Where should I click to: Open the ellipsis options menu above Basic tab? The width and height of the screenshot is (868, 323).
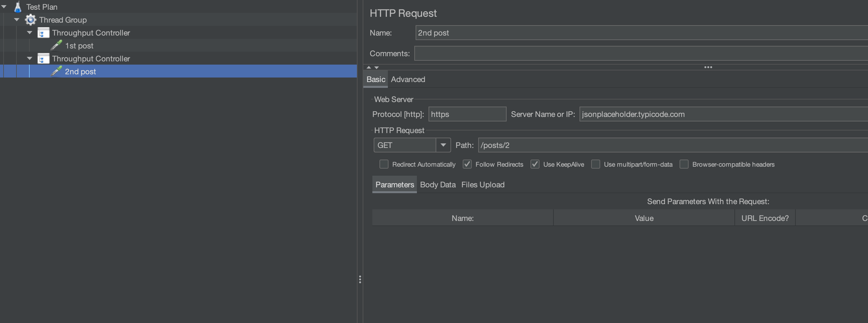click(708, 67)
